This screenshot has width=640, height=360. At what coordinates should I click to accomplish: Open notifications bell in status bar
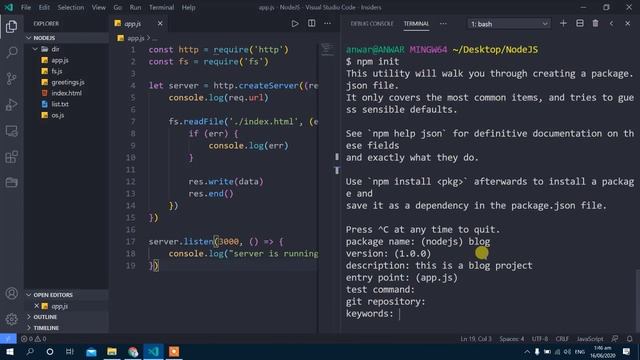click(x=630, y=339)
